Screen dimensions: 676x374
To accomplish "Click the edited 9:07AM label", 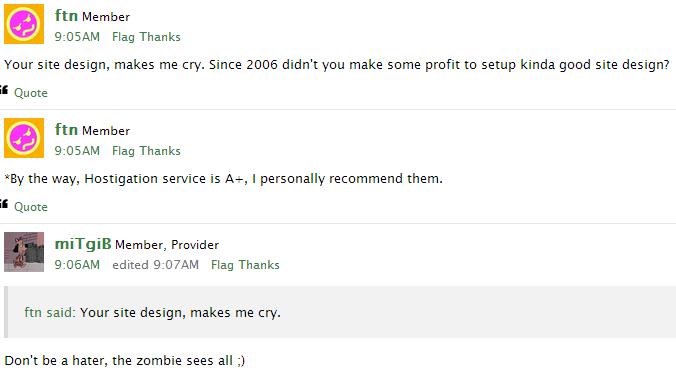I will click(x=156, y=265).
